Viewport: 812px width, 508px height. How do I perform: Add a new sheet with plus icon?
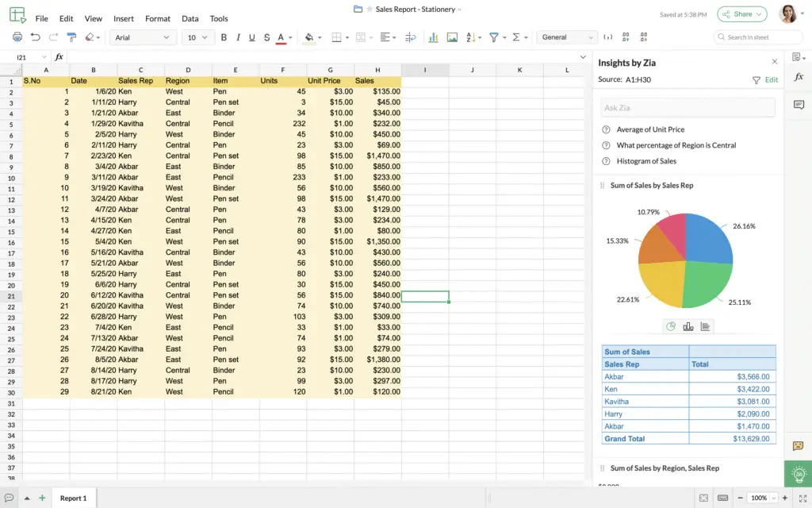(42, 498)
